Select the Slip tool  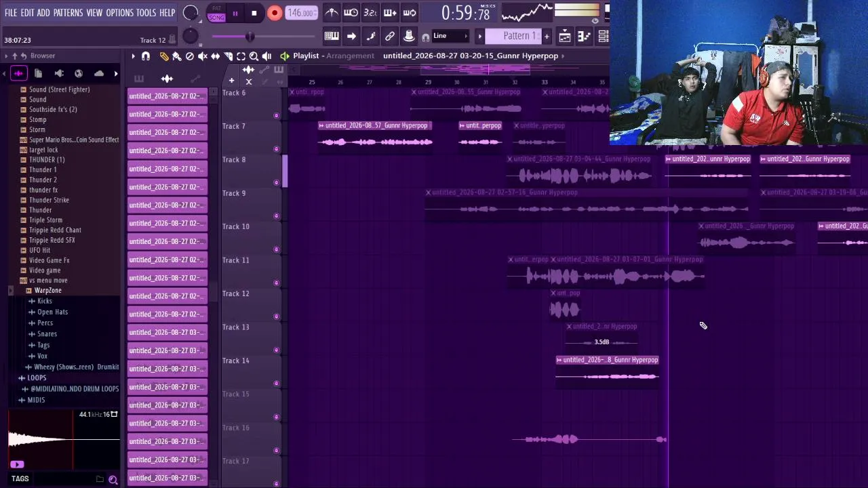216,56
